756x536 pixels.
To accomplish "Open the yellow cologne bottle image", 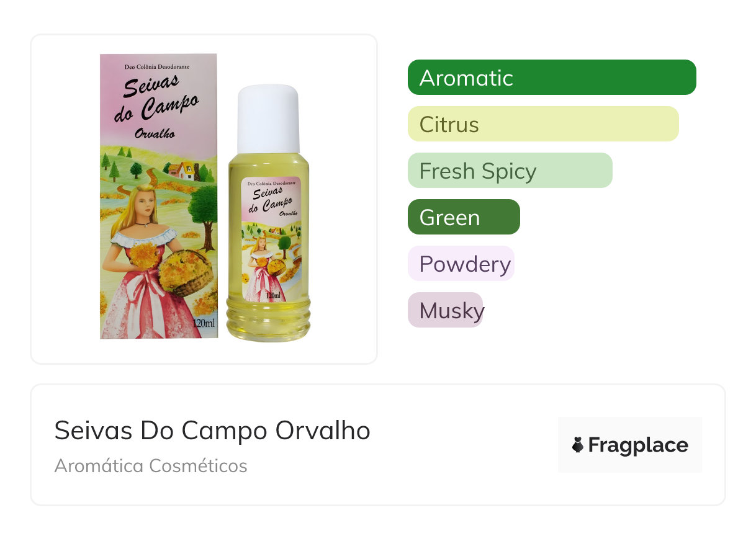I will point(268,213).
